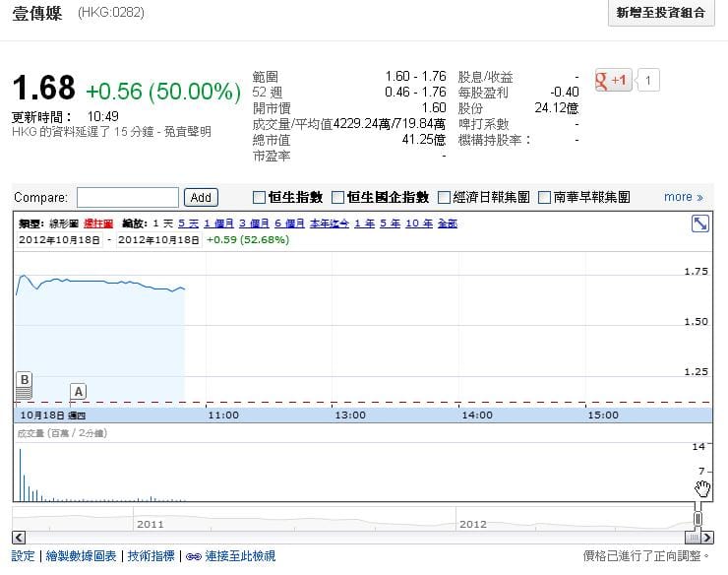Viewport: 728px width, 575px height.
Task: Expand more » comparison options
Action: pyautogui.click(x=683, y=197)
